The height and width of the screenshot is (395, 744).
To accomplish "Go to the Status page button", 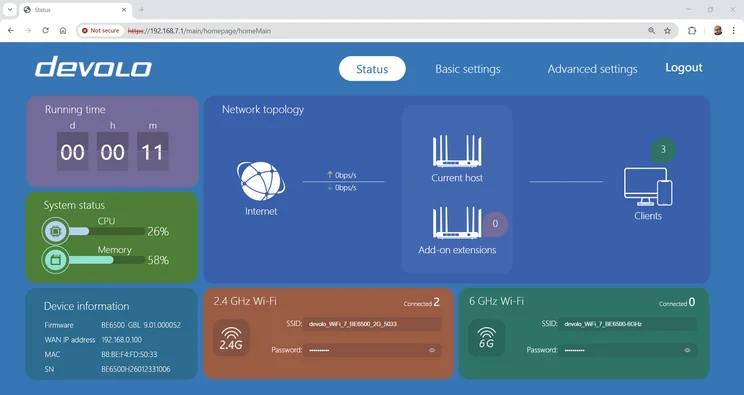I will tap(372, 69).
